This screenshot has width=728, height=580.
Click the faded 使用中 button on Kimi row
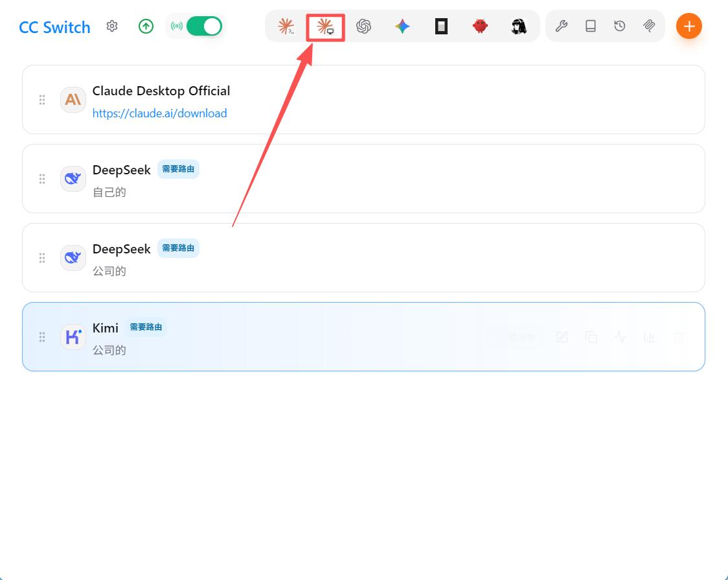pyautogui.click(x=517, y=337)
